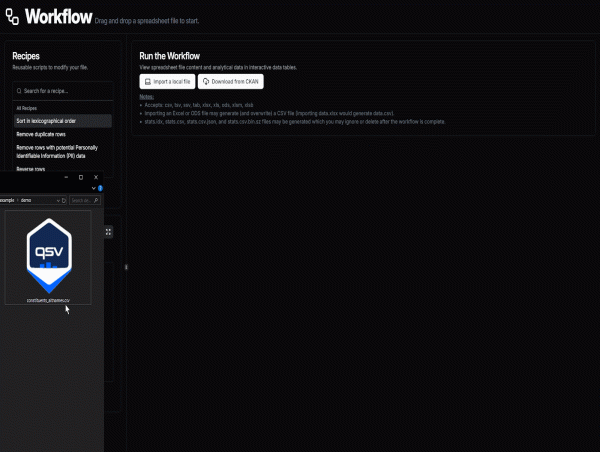Focus the Search for a recipe field
Viewport: 600px width, 452px height.
click(63, 91)
